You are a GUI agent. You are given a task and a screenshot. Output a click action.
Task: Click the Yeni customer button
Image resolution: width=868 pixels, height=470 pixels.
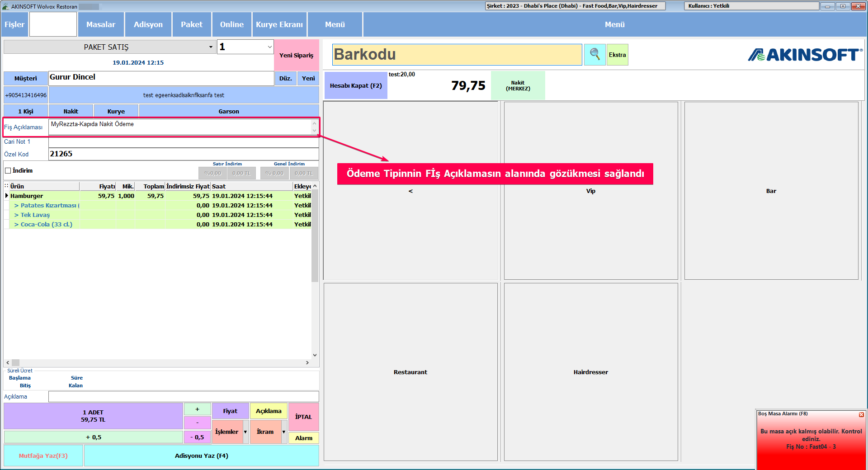pos(308,78)
